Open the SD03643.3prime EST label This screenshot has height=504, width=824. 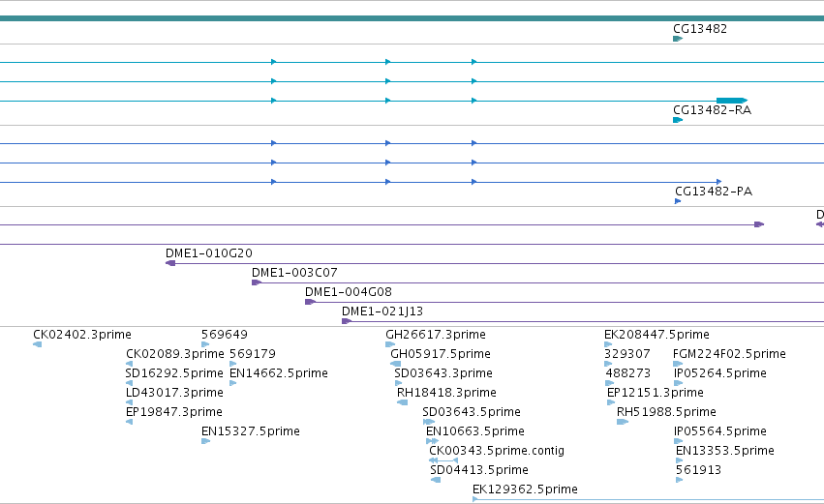[x=443, y=373]
